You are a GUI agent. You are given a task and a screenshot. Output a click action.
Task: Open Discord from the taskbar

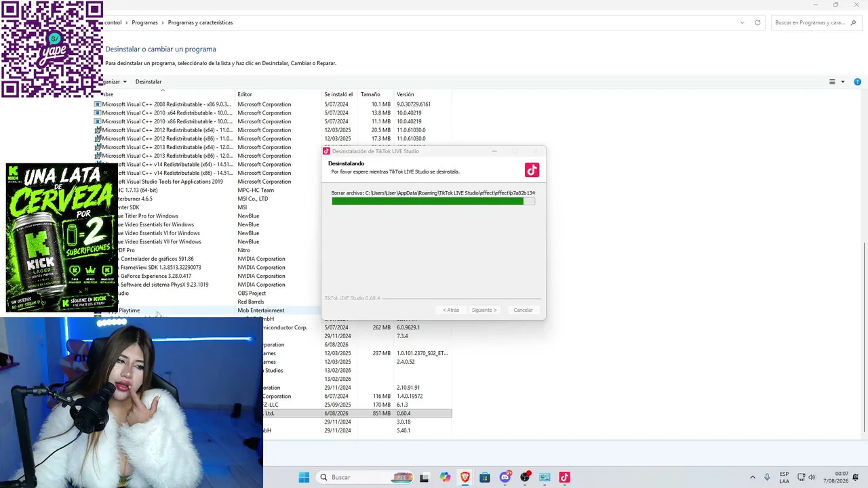click(x=505, y=477)
